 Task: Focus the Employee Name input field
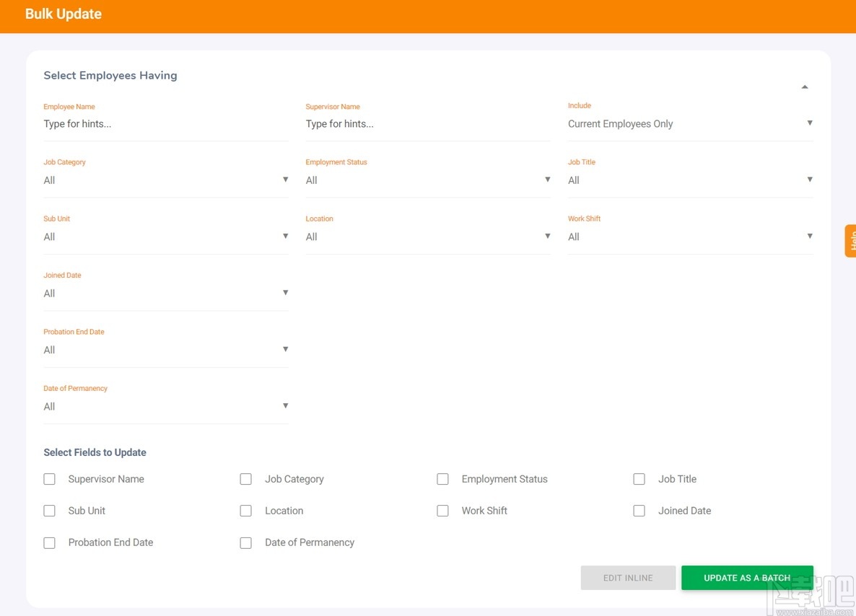coord(165,124)
